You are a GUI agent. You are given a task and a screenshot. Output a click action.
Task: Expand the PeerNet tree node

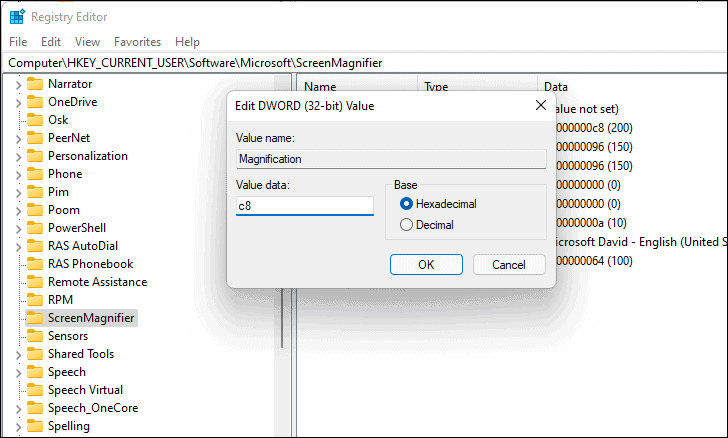point(18,139)
